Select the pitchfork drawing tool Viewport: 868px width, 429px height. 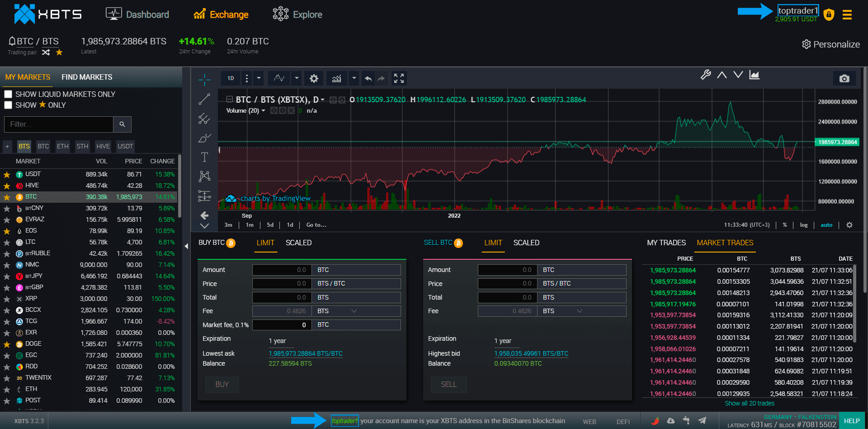204,119
